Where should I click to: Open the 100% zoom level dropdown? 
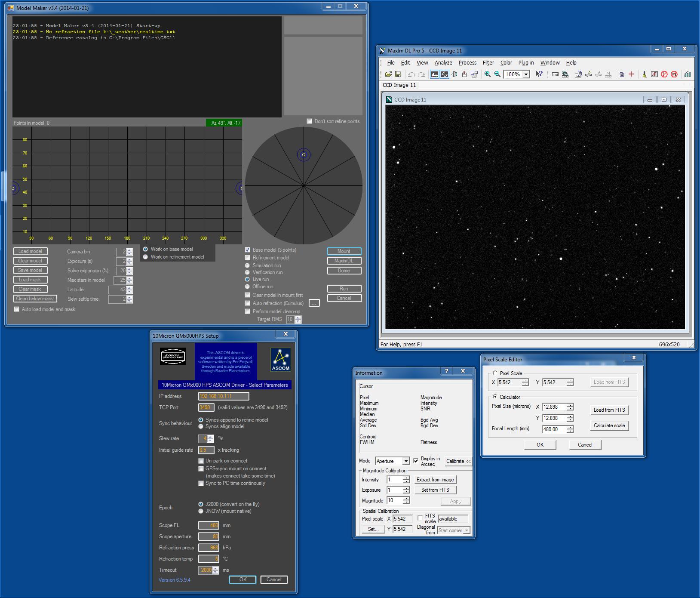pyautogui.click(x=526, y=74)
